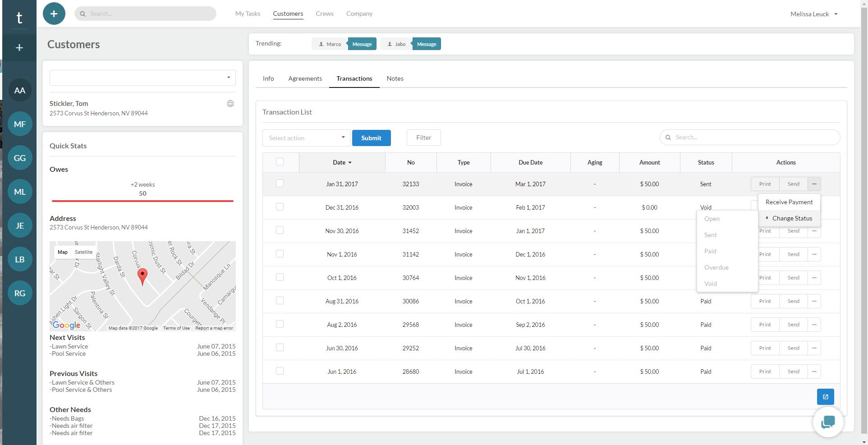
Task: Click the red Owes progress bar
Action: [x=142, y=201]
